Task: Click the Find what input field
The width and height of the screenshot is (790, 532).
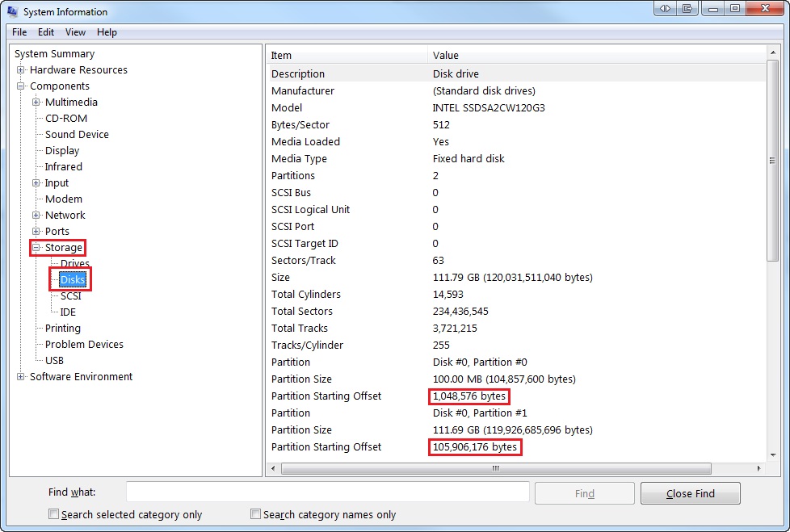Action: click(327, 492)
